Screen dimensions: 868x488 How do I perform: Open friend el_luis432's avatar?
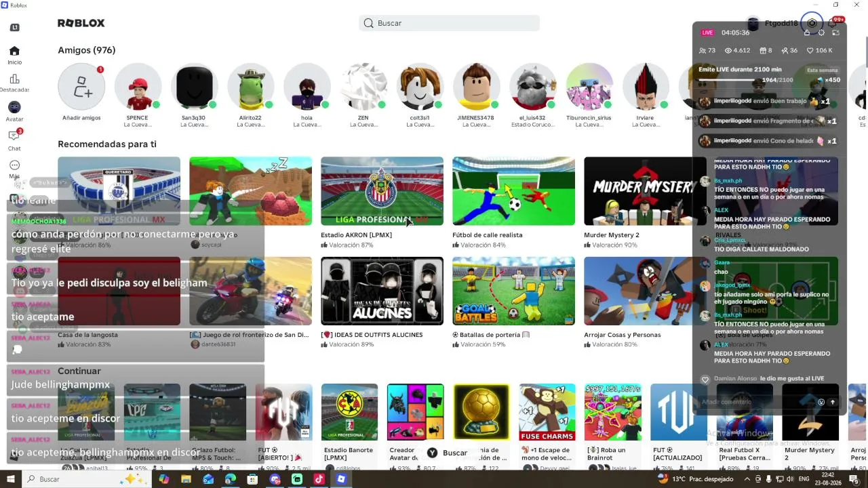(533, 87)
